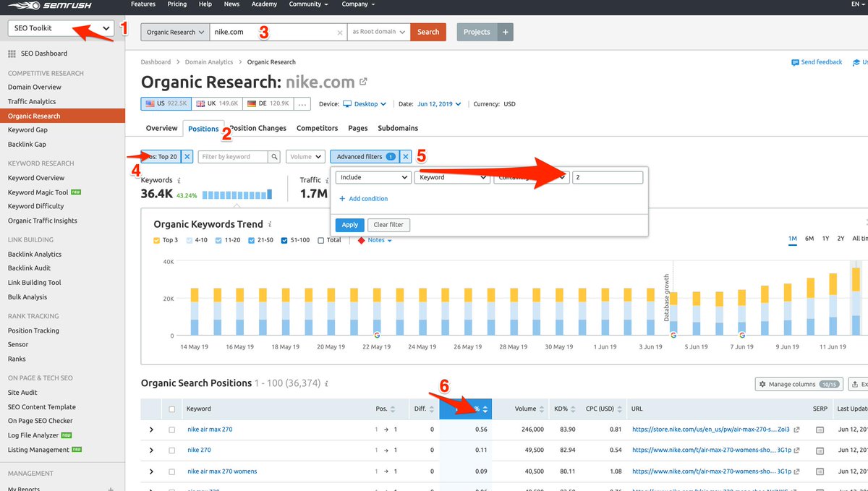
Task: Click the Semrush logo
Action: 49,6
